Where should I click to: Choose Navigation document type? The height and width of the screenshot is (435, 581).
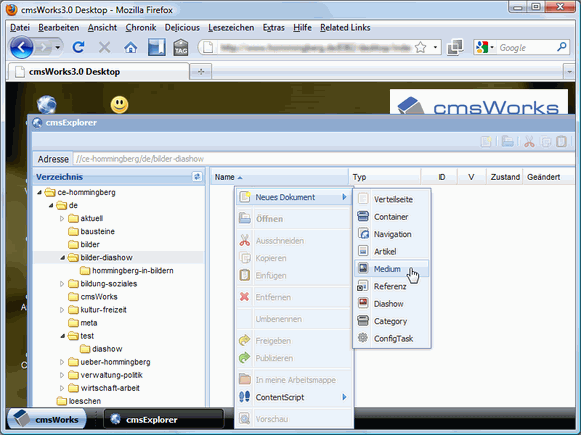point(392,234)
